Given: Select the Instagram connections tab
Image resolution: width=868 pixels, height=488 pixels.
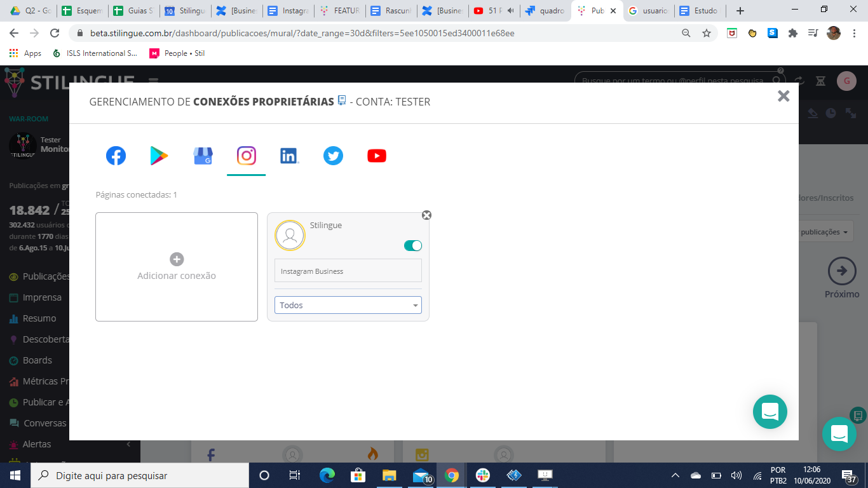Looking at the screenshot, I should 247,156.
